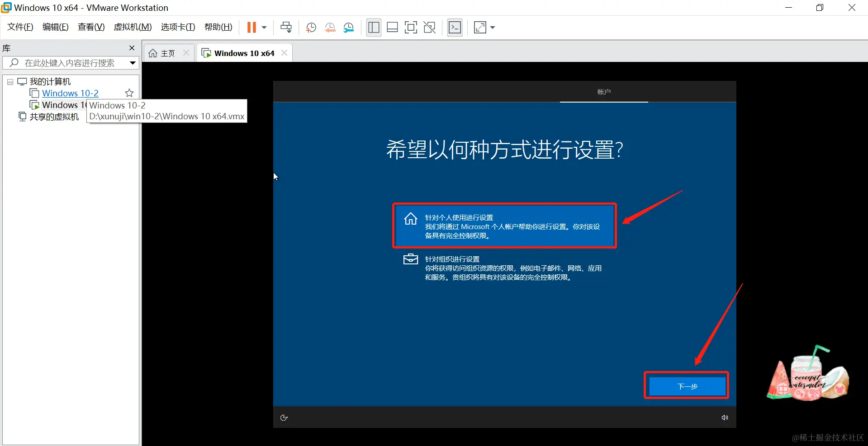Click the Unity mode icon
The width and height of the screenshot is (868, 446).
(429, 28)
